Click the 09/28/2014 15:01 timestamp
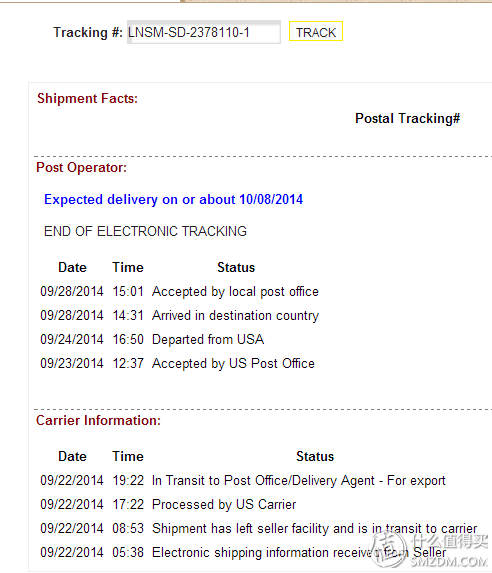 click(x=92, y=292)
